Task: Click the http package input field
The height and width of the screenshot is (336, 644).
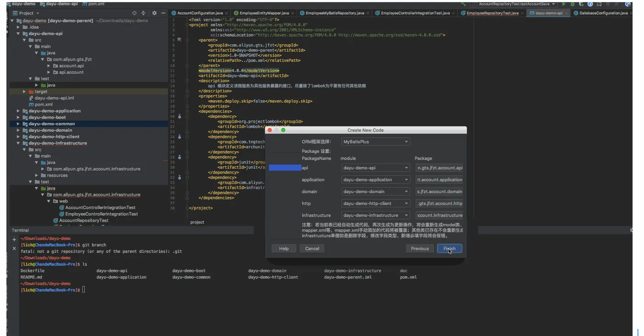Action: pos(439,203)
